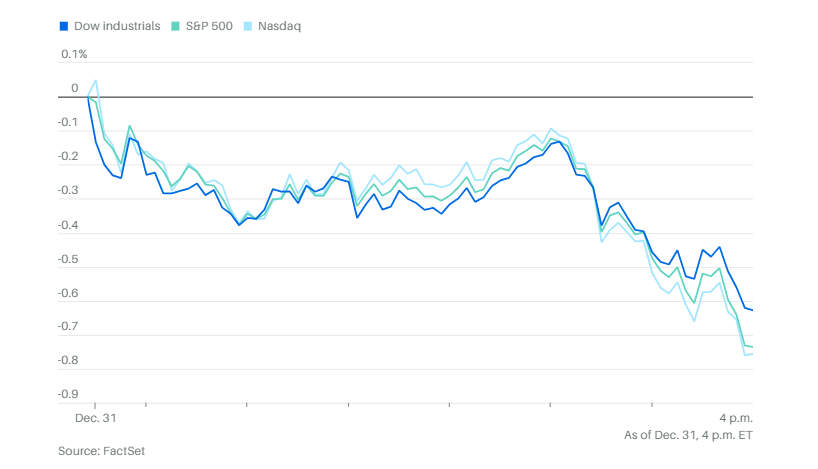
Task: Click the Source: FactSet text
Action: pos(101,452)
